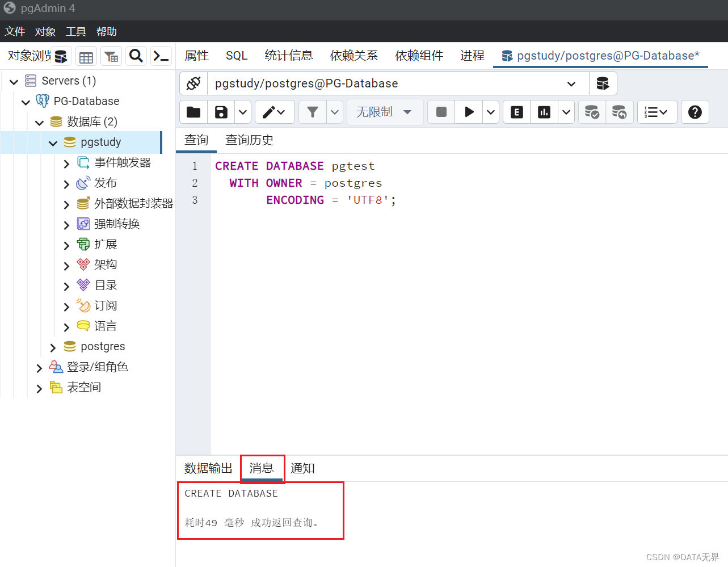Open the execute options dropdown arrow
The image size is (728, 567).
coord(491,112)
